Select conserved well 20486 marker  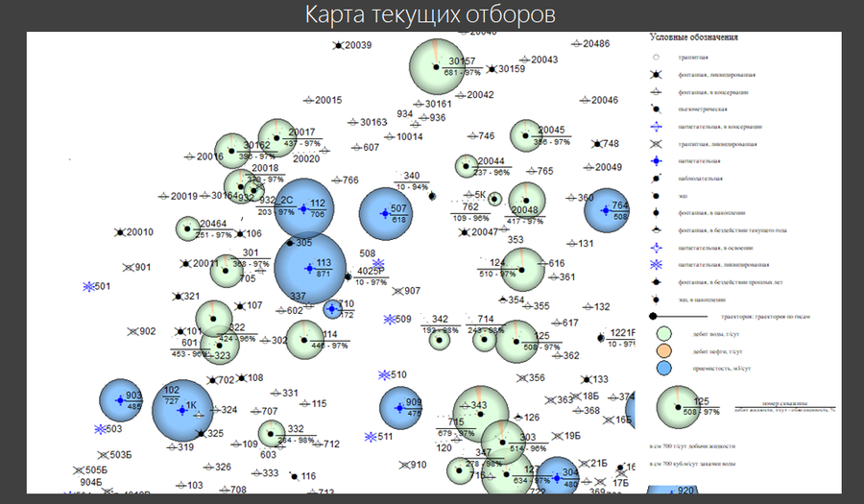coord(576,43)
